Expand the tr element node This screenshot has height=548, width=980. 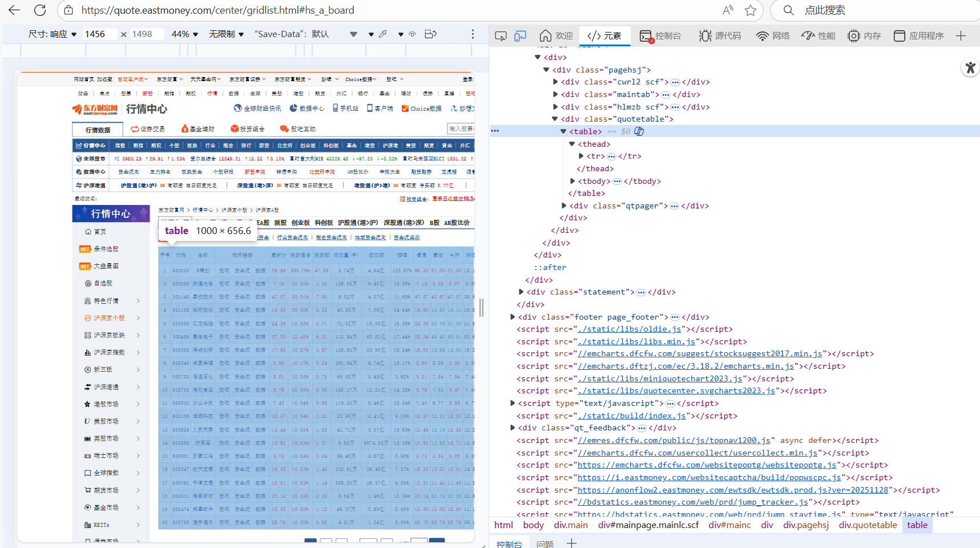click(x=581, y=156)
